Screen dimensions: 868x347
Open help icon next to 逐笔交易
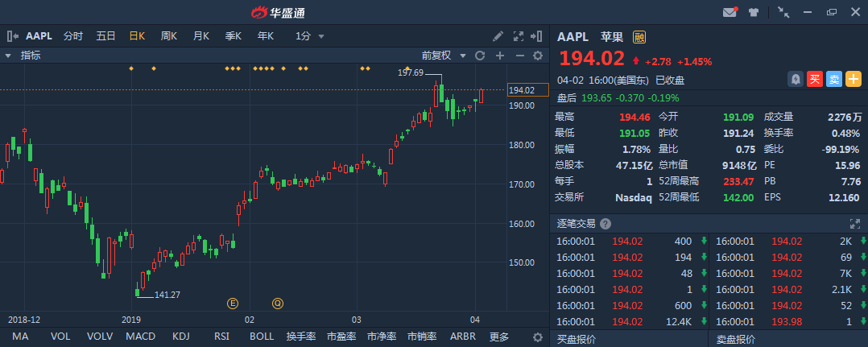606,224
